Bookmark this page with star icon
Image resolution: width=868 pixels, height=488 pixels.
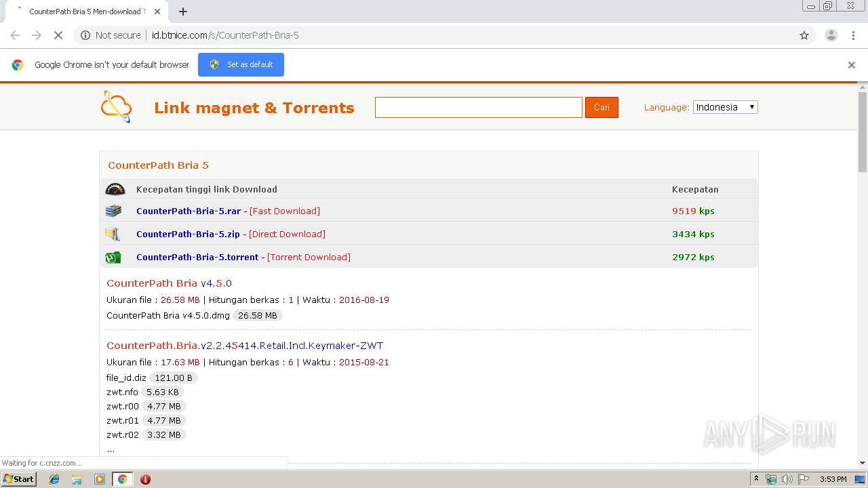804,35
